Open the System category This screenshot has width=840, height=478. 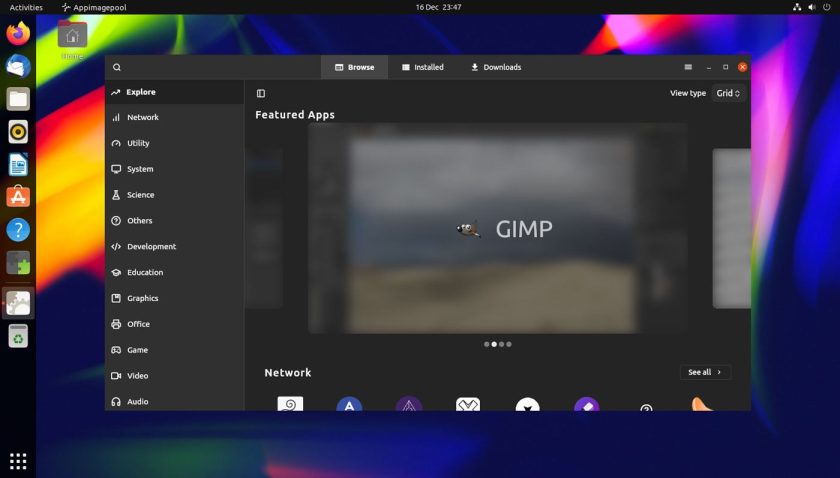point(175,169)
